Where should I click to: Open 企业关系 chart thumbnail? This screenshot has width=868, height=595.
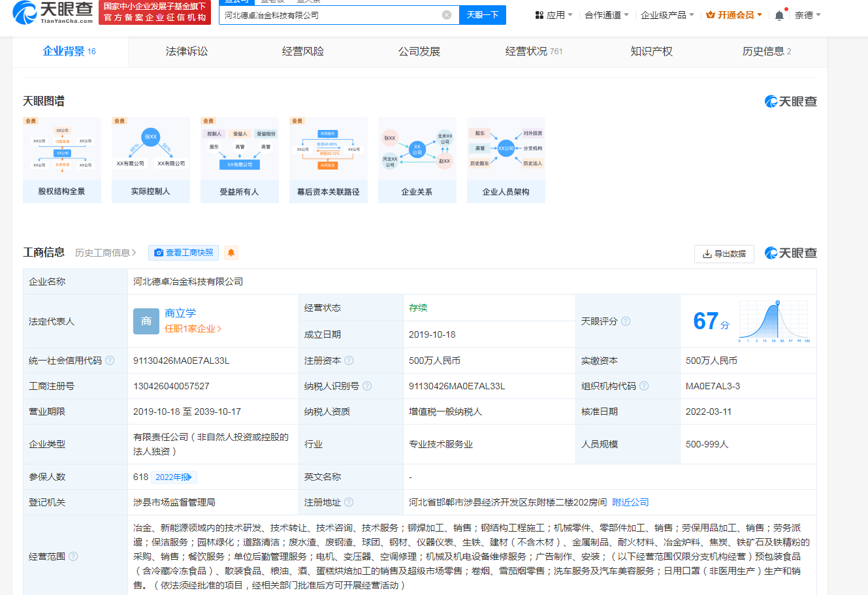[417, 159]
